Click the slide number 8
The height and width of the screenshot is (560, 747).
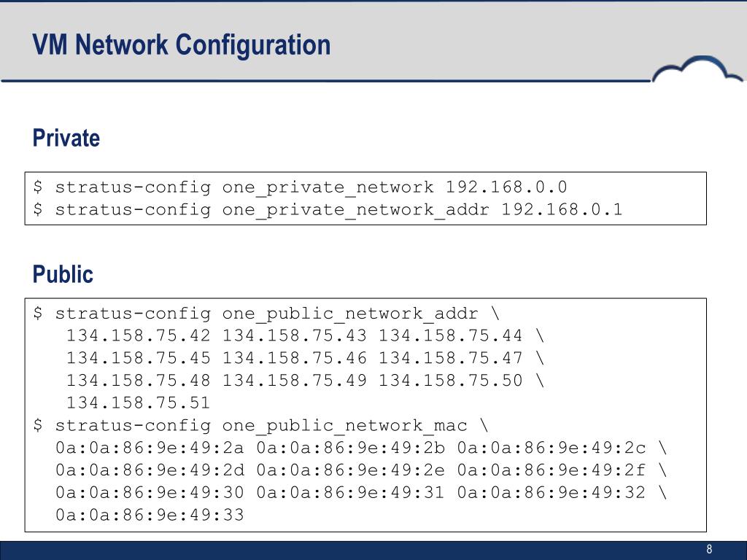click(x=709, y=549)
